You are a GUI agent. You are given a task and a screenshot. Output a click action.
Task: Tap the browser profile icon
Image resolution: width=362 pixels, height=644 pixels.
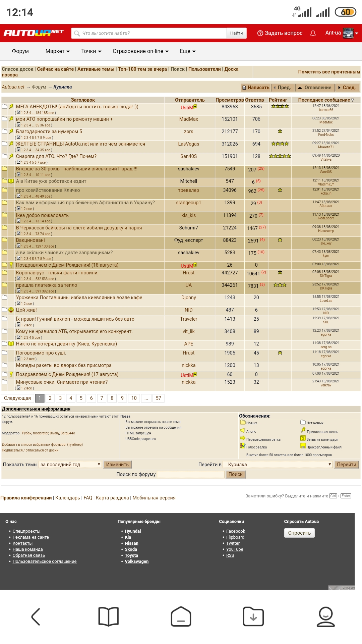[x=325, y=616]
